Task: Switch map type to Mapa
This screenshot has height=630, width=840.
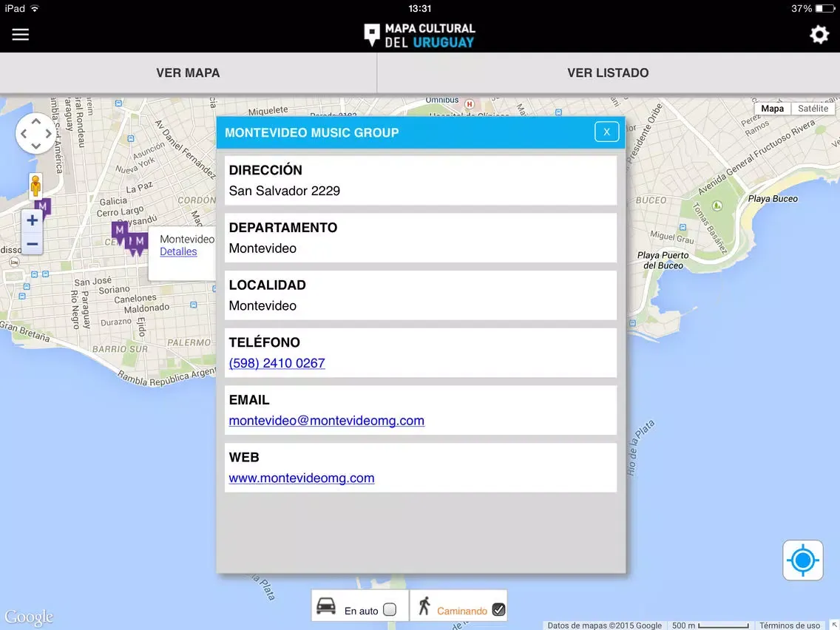Action: coord(773,109)
